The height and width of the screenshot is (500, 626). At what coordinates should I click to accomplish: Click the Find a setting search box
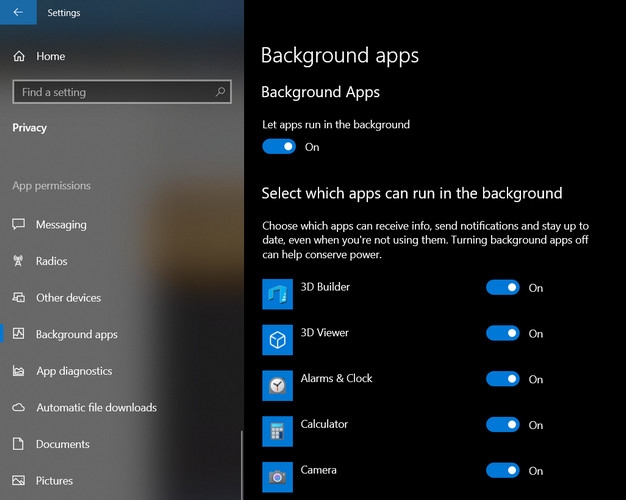[115, 92]
